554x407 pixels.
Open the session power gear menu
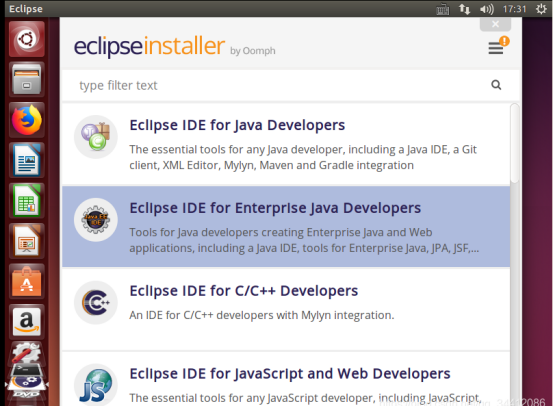point(541,9)
